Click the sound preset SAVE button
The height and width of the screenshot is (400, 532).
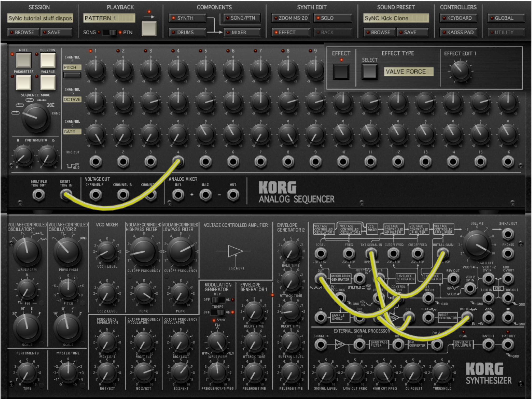point(412,32)
